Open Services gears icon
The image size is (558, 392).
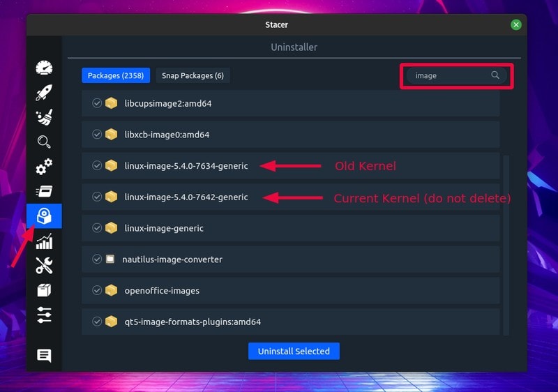pos(44,167)
